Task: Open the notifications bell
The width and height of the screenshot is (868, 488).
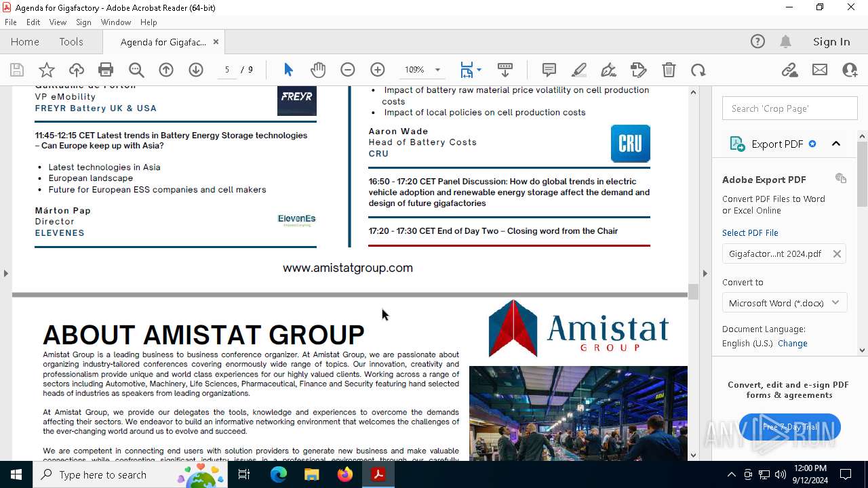Action: pyautogui.click(x=785, y=41)
